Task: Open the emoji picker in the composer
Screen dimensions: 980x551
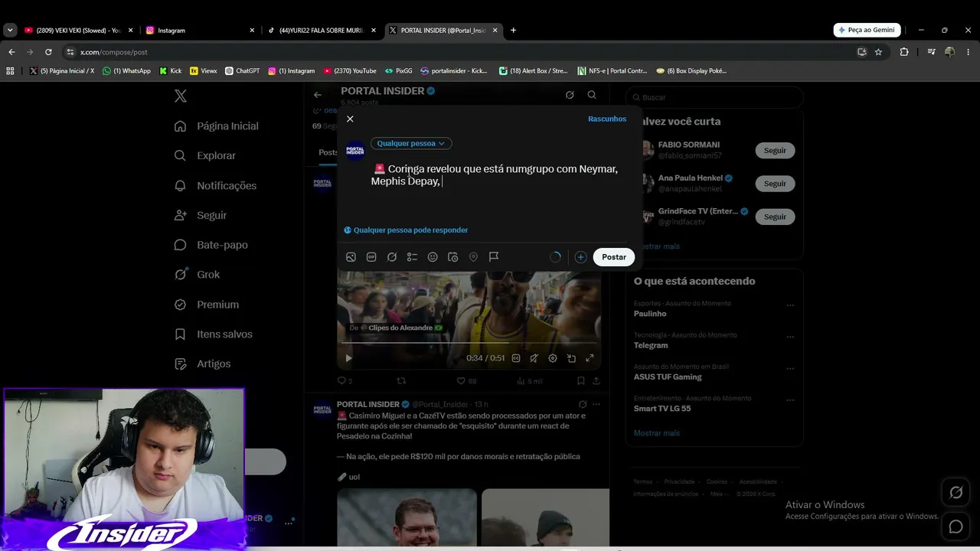Action: click(x=433, y=257)
